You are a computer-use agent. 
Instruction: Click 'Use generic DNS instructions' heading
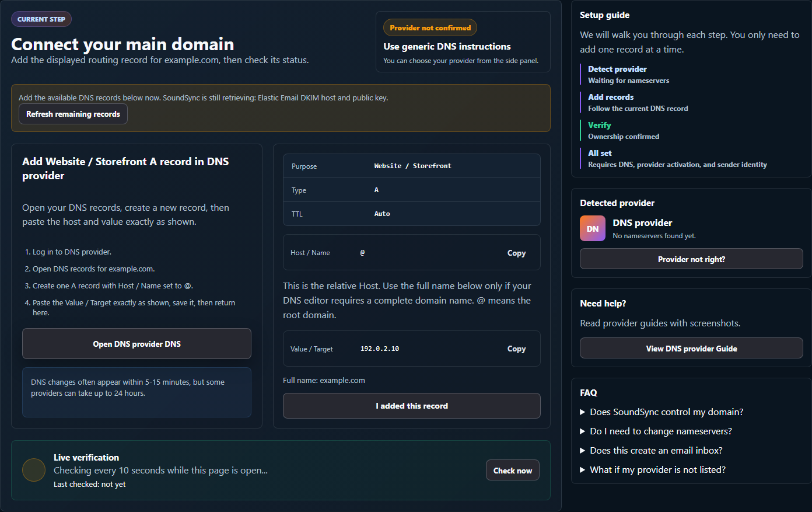click(447, 47)
